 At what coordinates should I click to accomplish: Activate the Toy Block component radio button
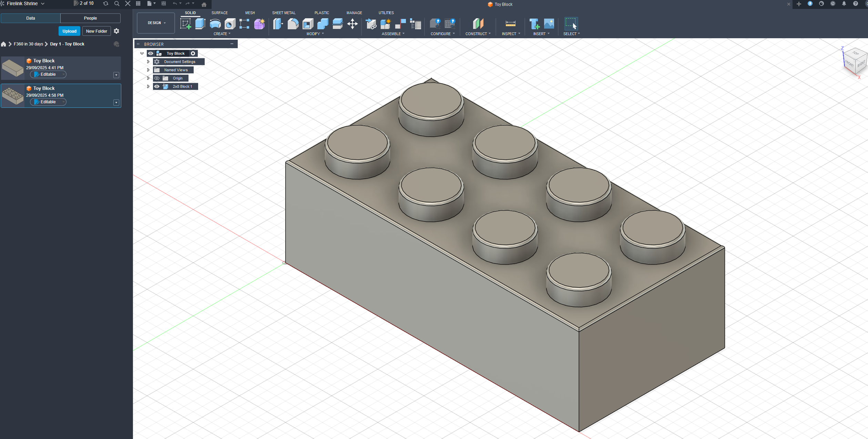coord(193,53)
